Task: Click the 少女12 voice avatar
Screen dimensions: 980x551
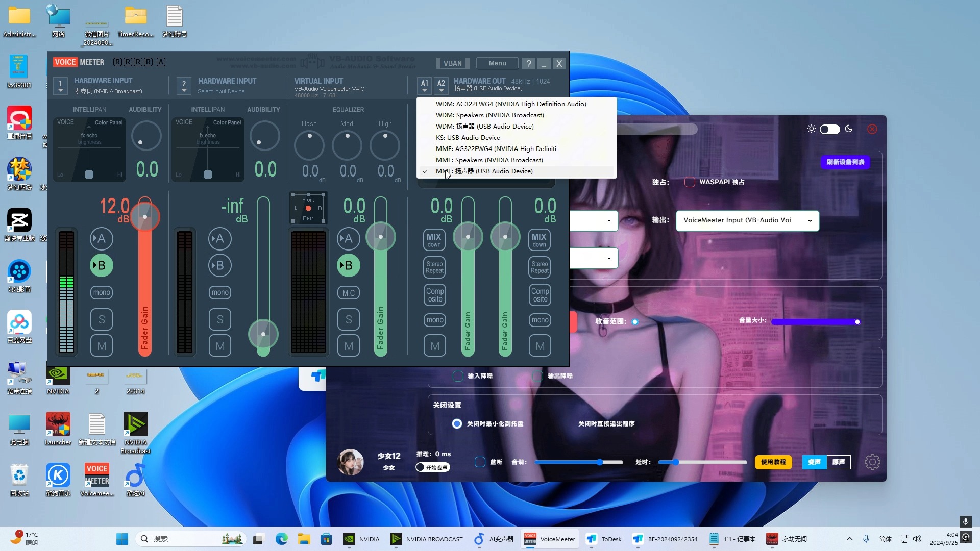Action: tap(350, 462)
